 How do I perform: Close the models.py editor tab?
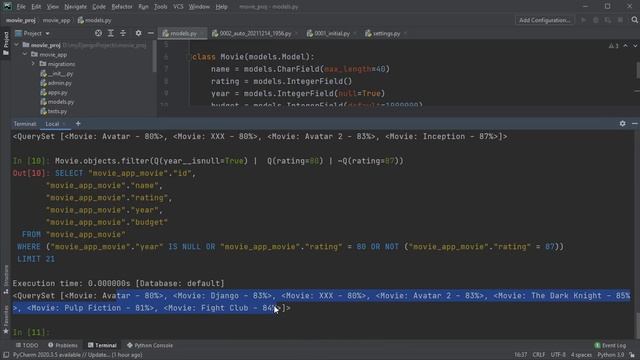[x=202, y=33]
